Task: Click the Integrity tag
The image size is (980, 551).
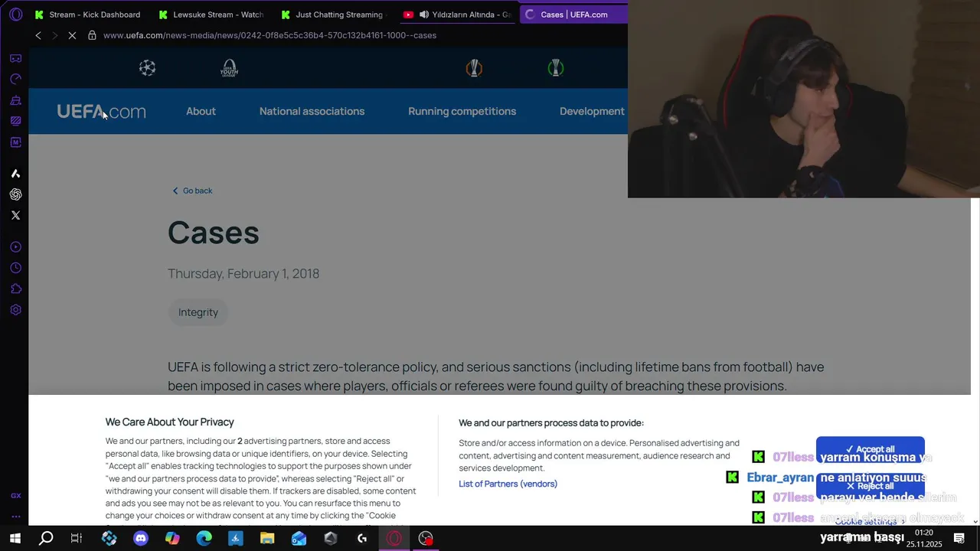Action: pos(198,312)
